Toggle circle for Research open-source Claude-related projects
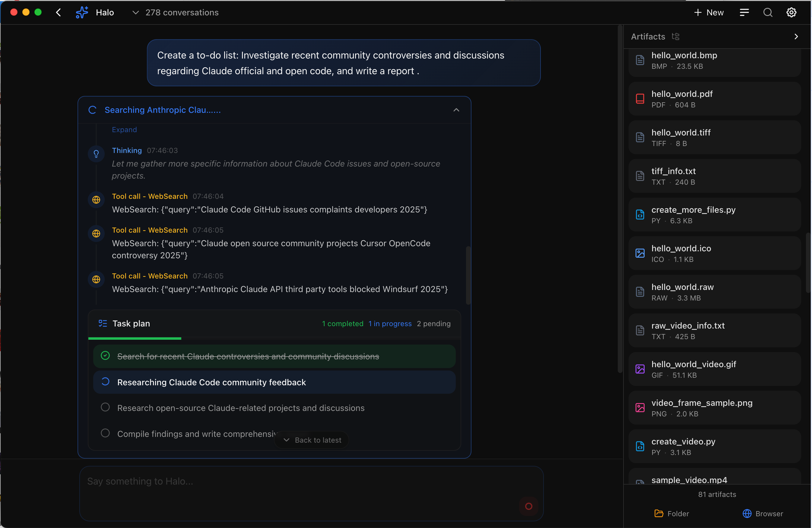This screenshot has width=812, height=528. [x=105, y=407]
